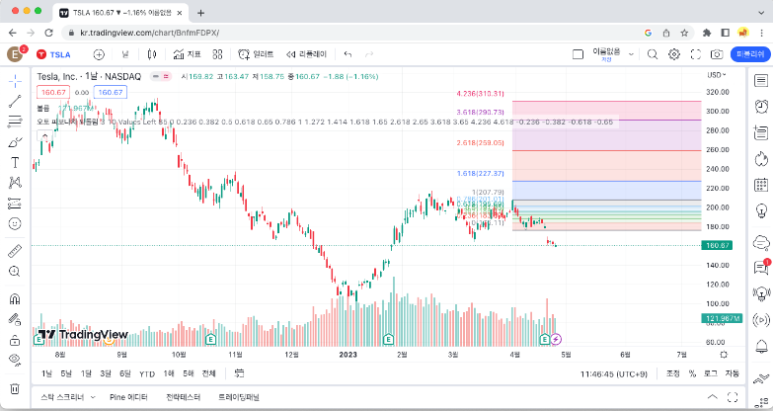
Task: Open the hotlists flame panel
Action: point(761,159)
